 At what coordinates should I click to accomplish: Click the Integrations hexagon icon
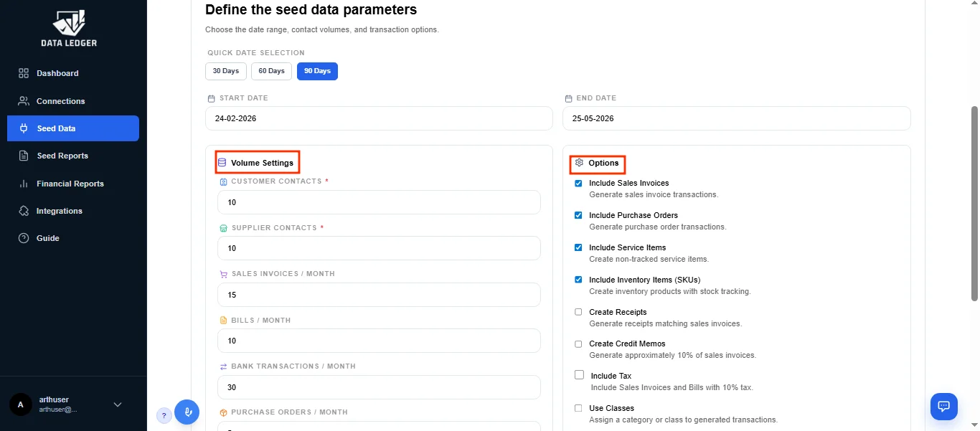click(24, 211)
